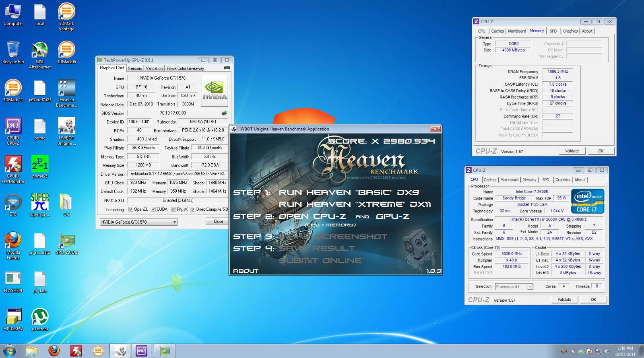Screen dimensions: 644x358
Task: Open the super_pi desktop icon
Action: 40,205
